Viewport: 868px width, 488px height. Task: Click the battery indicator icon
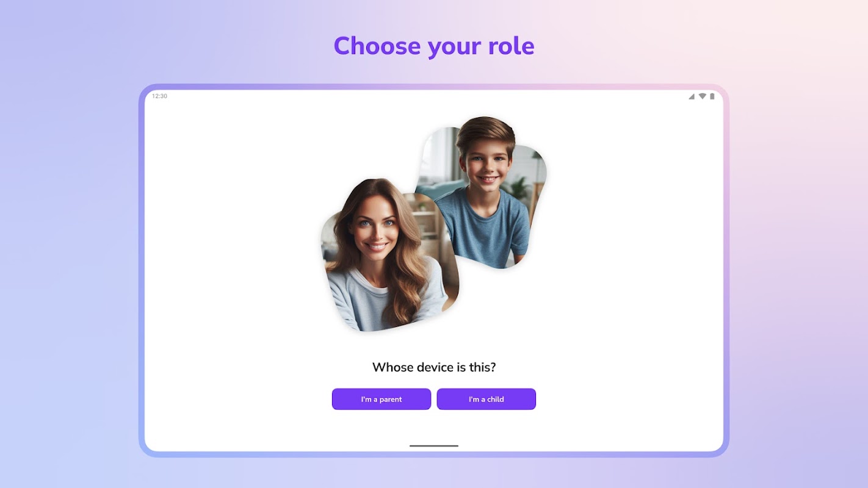pyautogui.click(x=712, y=96)
